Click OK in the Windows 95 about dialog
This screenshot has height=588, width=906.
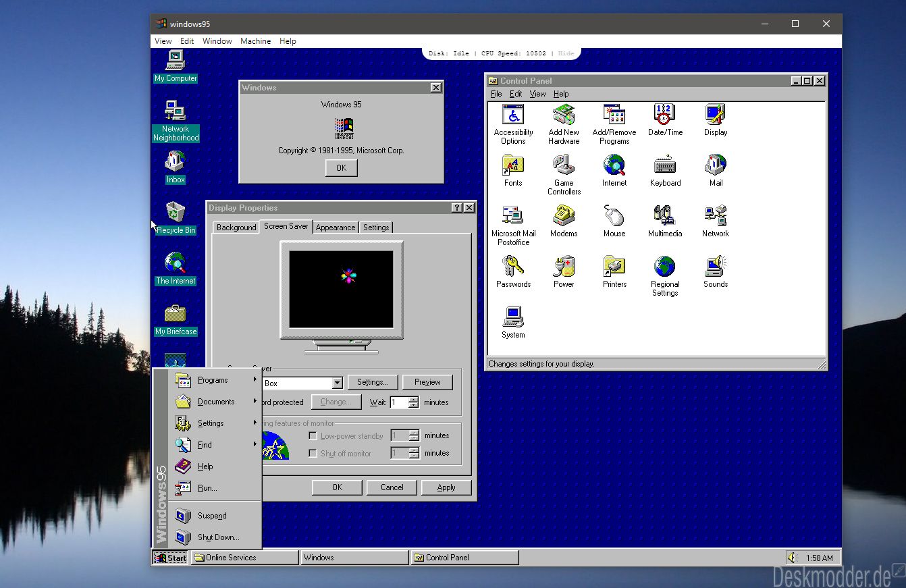341,168
